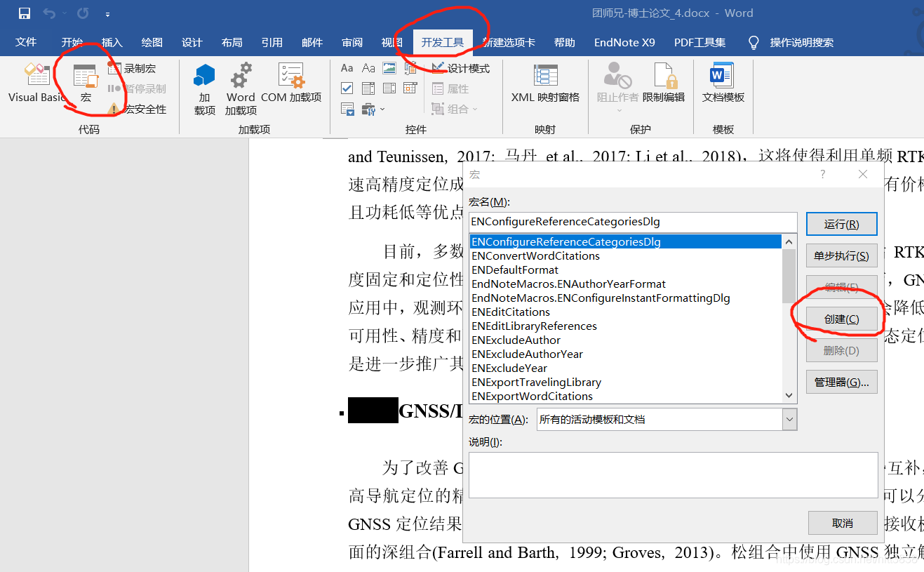This screenshot has width=924, height=572.
Task: Switch to 帮助 tab
Action: [565, 43]
